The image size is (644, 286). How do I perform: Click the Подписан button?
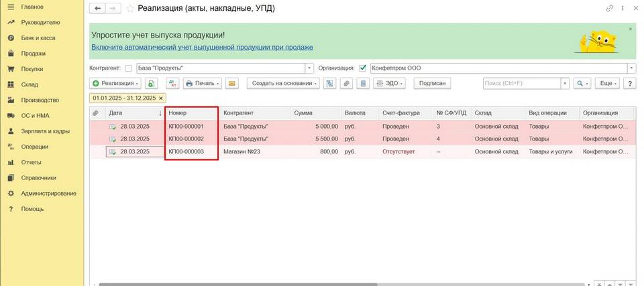[x=432, y=84]
